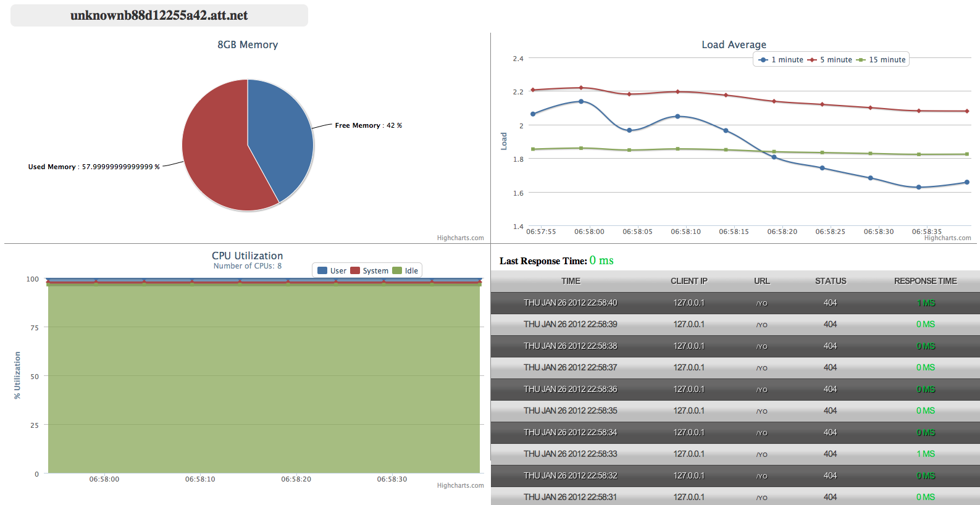This screenshot has height=505, width=980.
Task: Select row THU JAN 26 2012 22:58:40
Action: coord(735,303)
